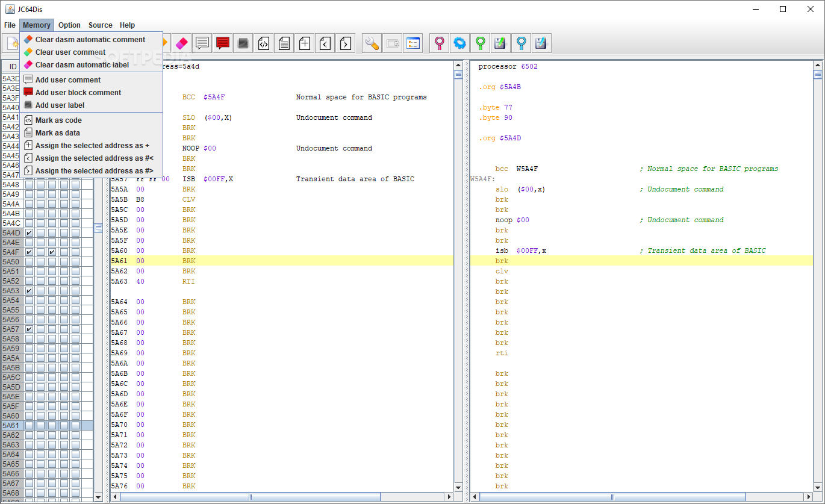Click the ID column header in memory table
Viewport: 825px width, 504px height.
tap(12, 67)
